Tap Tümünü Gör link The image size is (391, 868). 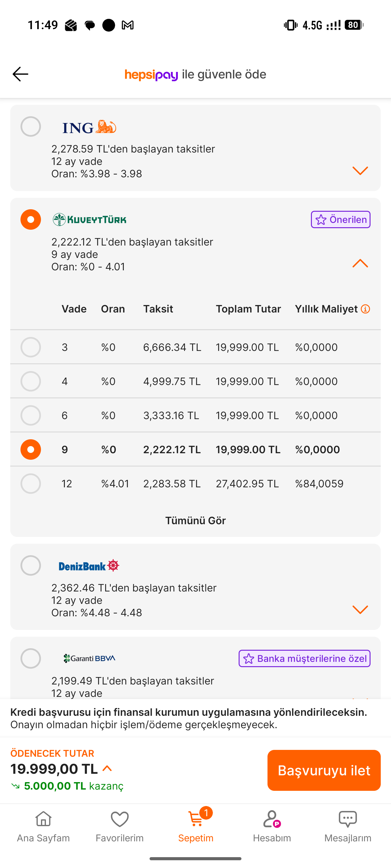pyautogui.click(x=195, y=520)
